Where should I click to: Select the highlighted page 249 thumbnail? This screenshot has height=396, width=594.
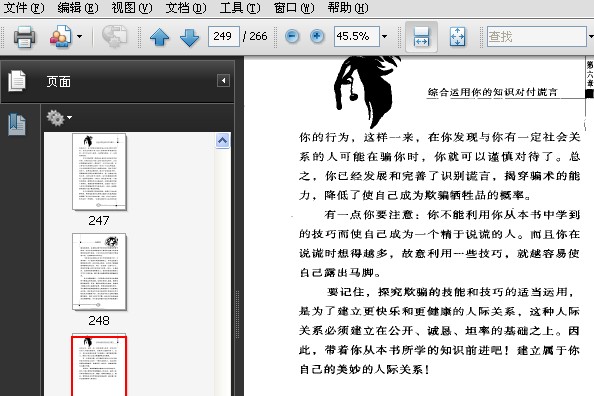click(x=99, y=366)
